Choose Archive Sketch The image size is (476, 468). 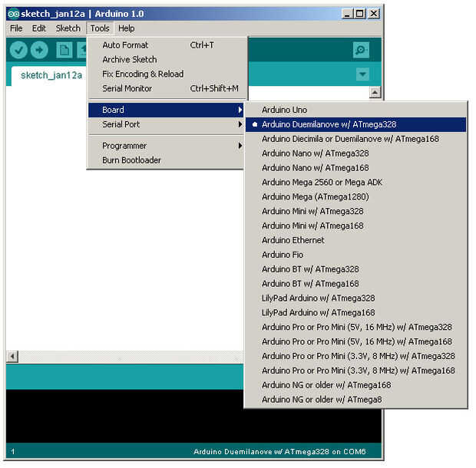tap(166, 59)
